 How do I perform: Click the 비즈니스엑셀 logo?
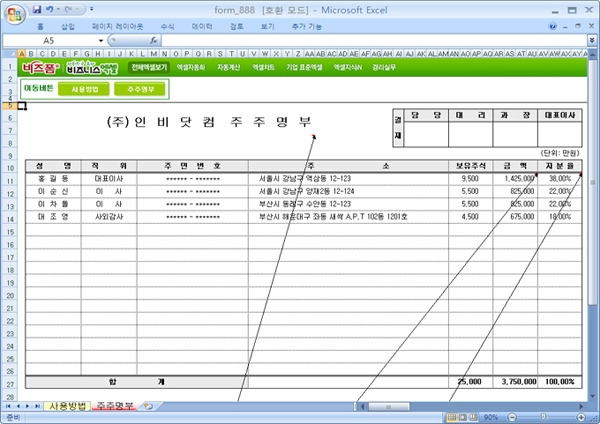coord(92,68)
